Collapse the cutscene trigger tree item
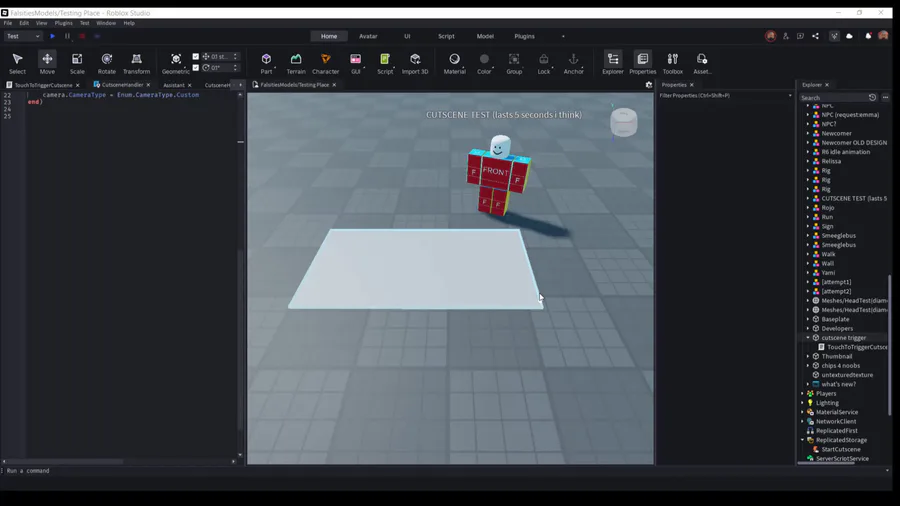Image resolution: width=900 pixels, height=506 pixels. (x=808, y=338)
